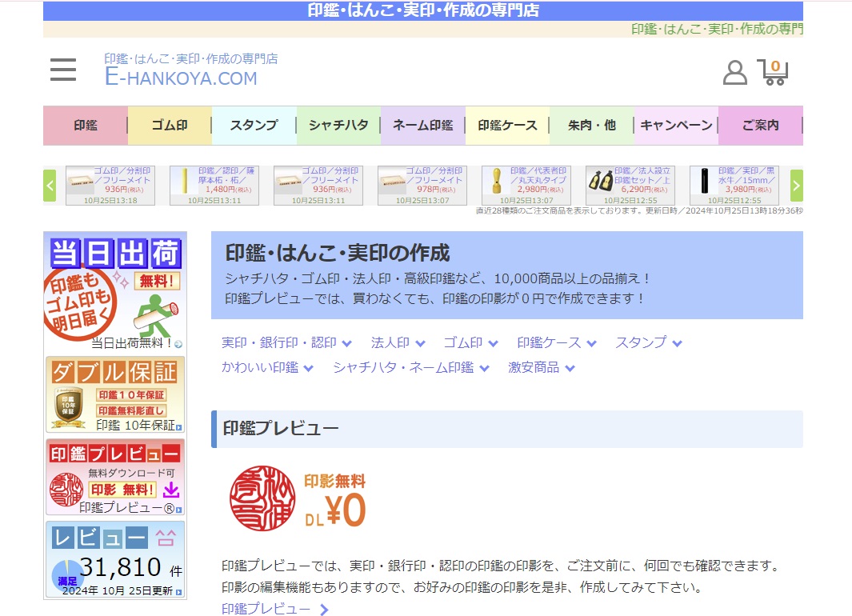The width and height of the screenshot is (852, 616).
Task: Follow the 印鑑プレビュー link with arrow
Action: point(275,609)
